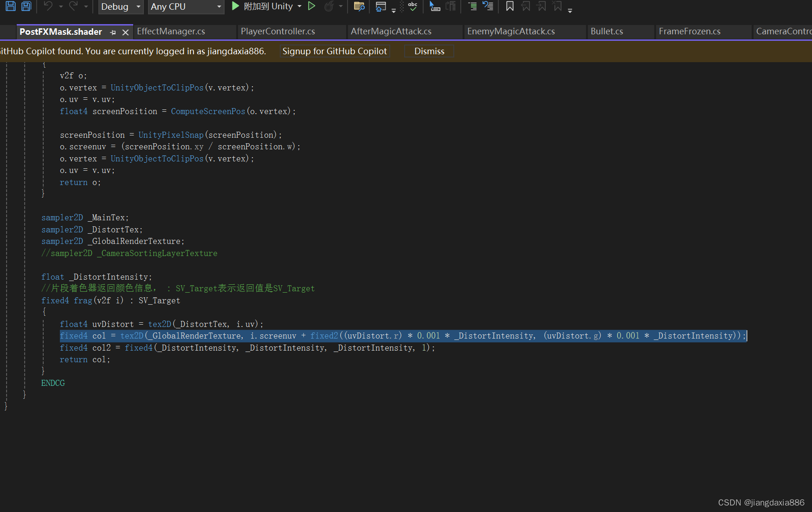Select the PostFXMask.shader tab
Screen dimensions: 812x512
pos(61,32)
